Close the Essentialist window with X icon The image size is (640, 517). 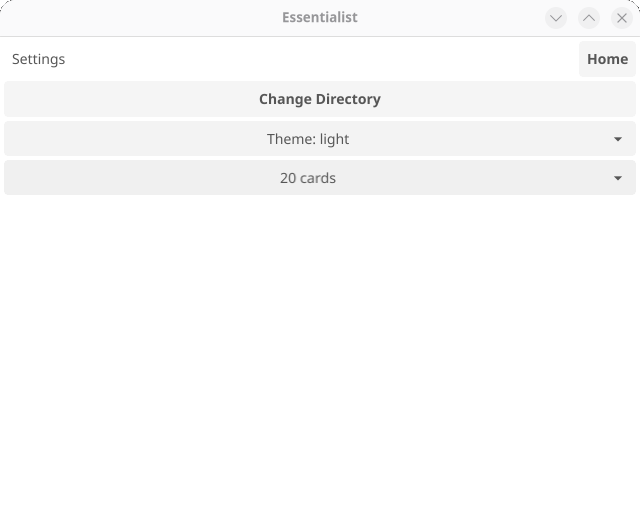622,18
